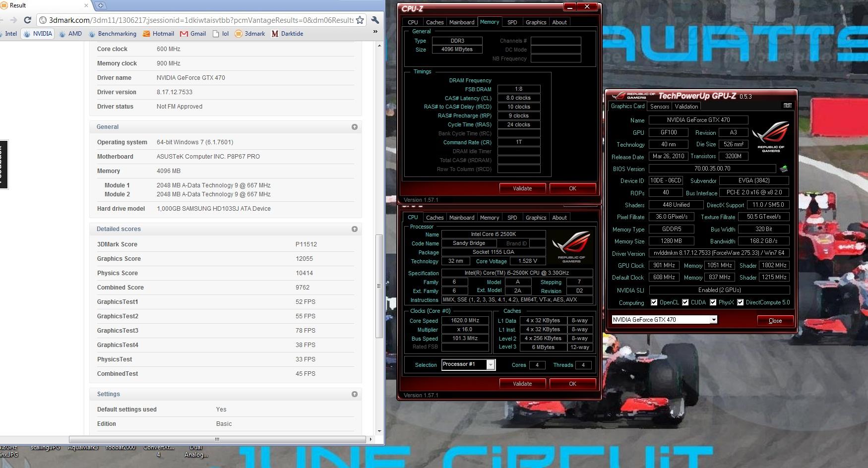The width and height of the screenshot is (868, 468).
Task: Toggle the OpenCL checkbox
Action: pyautogui.click(x=654, y=302)
